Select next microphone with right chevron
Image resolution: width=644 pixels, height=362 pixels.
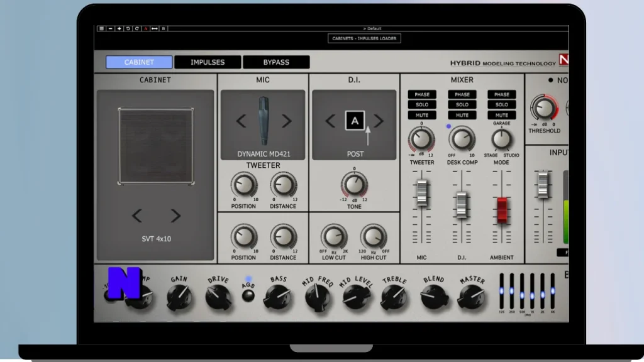click(x=287, y=121)
